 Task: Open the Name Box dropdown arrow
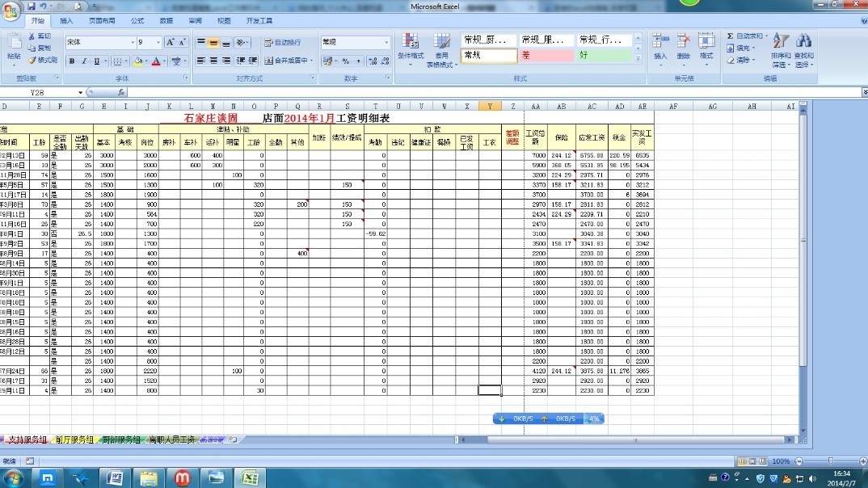pyautogui.click(x=80, y=92)
